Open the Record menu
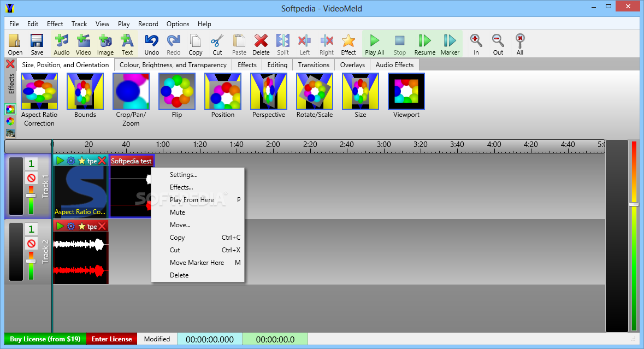The height and width of the screenshot is (349, 644). (148, 24)
